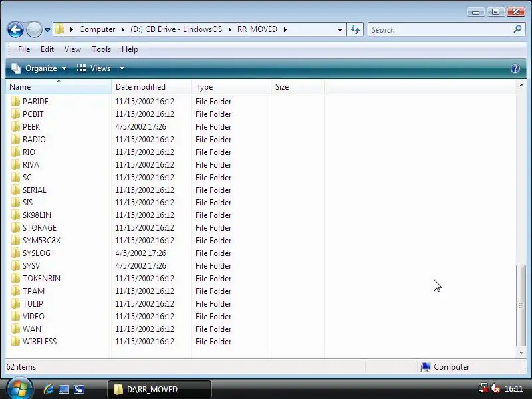Select Computer in the address breadcrumb

click(x=97, y=29)
